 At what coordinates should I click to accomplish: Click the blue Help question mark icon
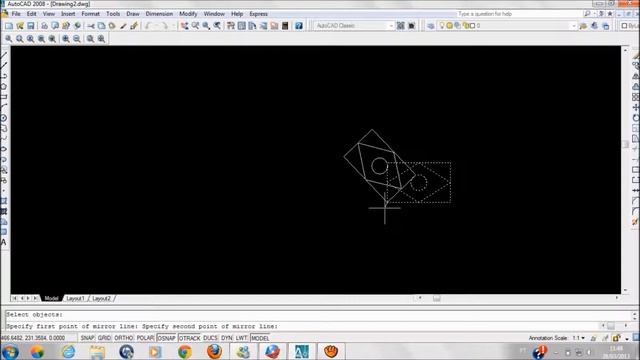[x=299, y=26]
